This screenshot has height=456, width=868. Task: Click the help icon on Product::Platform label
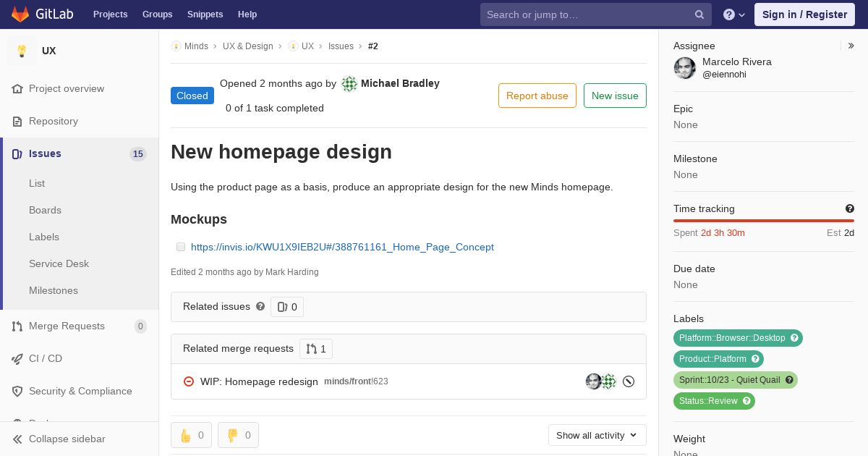coord(755,359)
